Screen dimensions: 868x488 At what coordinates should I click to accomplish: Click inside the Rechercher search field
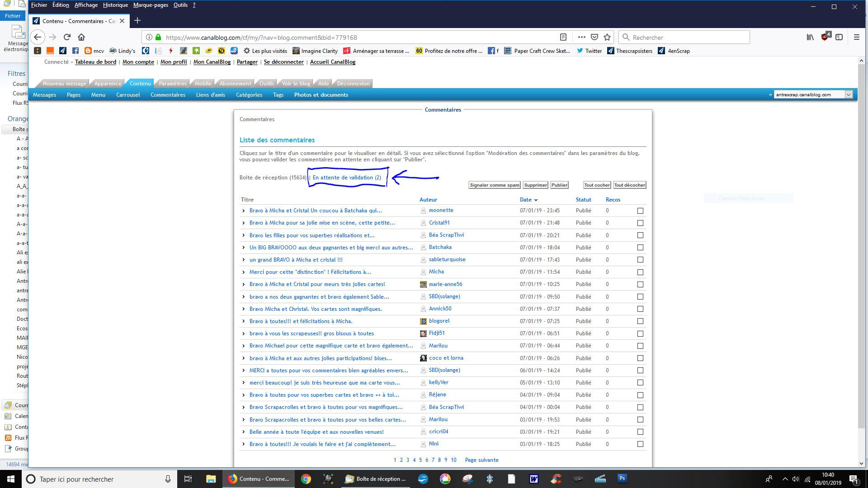684,37
